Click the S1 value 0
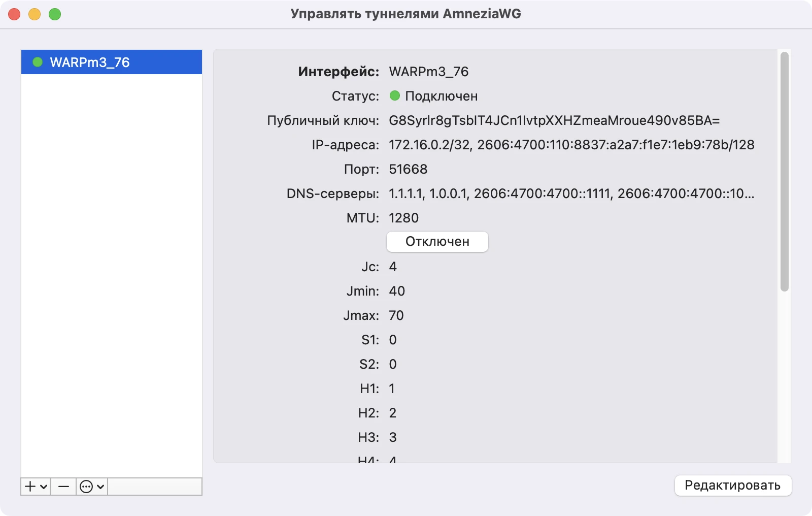This screenshot has height=516, width=812. pyautogui.click(x=393, y=340)
